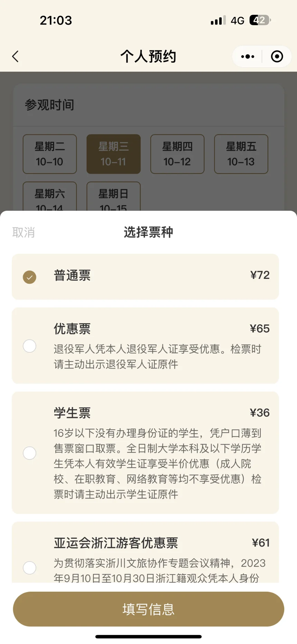This screenshot has height=644, width=297.
Task: Tap the 个人预约 page title
Action: coord(148,56)
